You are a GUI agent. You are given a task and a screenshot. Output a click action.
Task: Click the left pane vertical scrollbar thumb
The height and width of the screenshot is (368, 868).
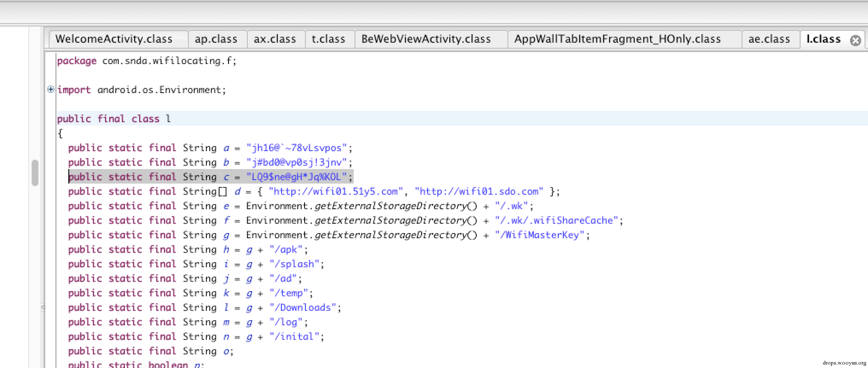pos(35,173)
